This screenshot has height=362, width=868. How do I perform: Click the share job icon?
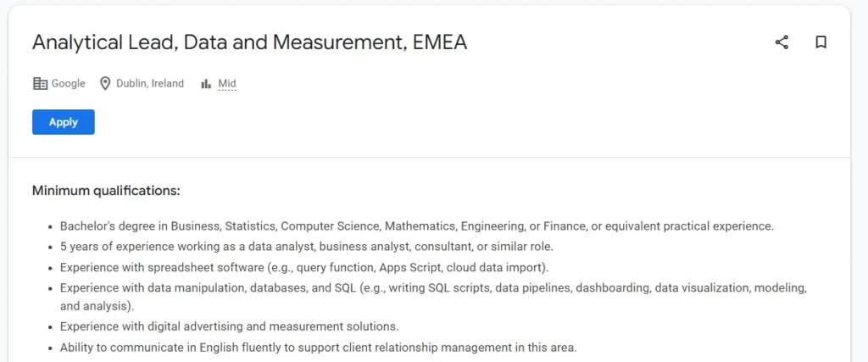coord(782,42)
